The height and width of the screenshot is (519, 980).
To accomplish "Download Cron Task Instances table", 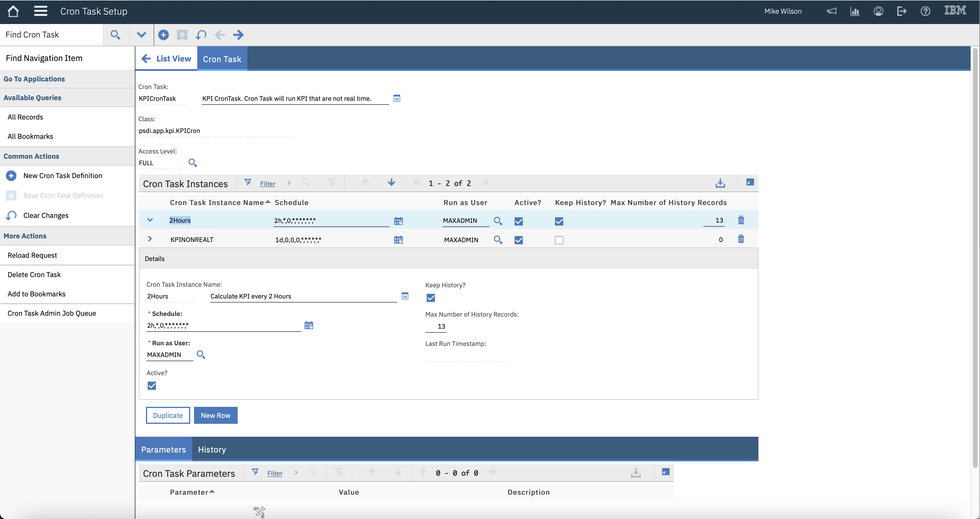I will click(720, 183).
